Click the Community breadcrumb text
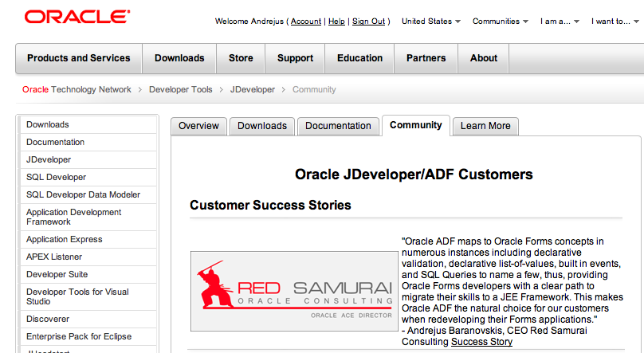Viewport: 644px width, 353px height. (x=314, y=89)
